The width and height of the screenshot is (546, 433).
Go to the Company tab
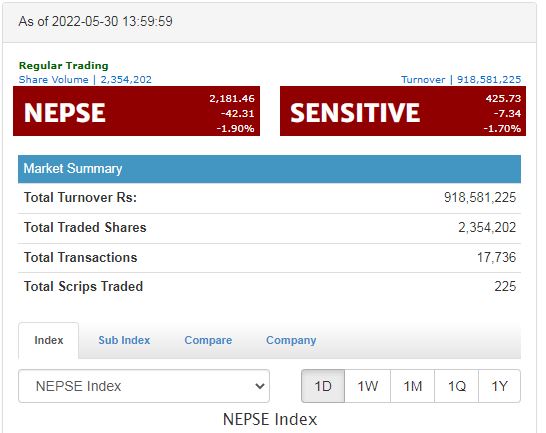291,340
